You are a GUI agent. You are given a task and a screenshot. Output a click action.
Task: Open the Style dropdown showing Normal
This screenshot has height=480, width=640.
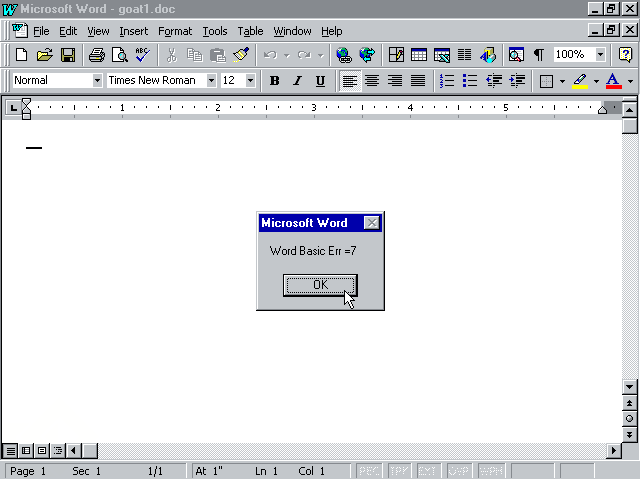[x=97, y=80]
